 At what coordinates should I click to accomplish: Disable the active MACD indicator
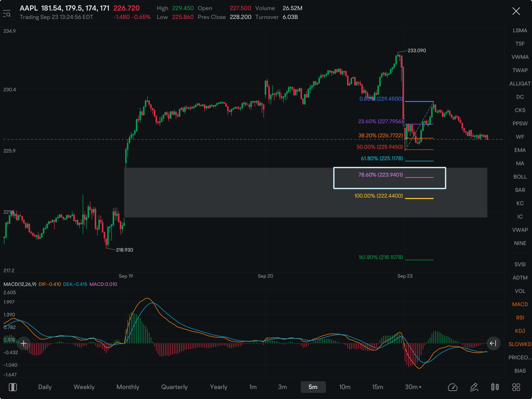(520, 304)
